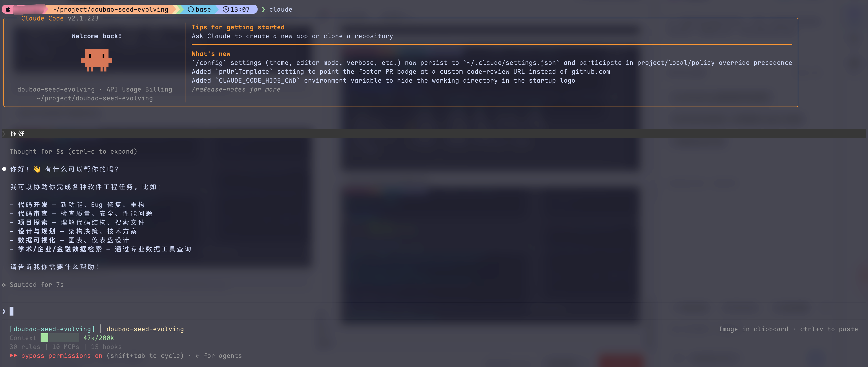Click the closing line "请告诉我你需要什么帮助！"
The height and width of the screenshot is (367, 868).
coord(55,267)
